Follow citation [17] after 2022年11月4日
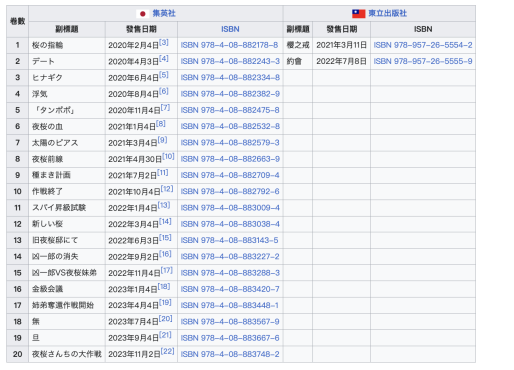Viewport: 514px width, 370px height. click(167, 270)
